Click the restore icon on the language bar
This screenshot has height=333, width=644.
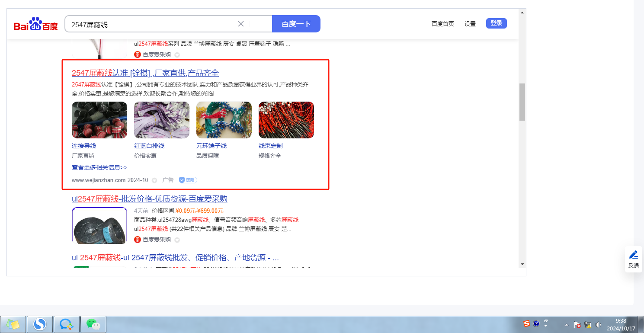546,321
